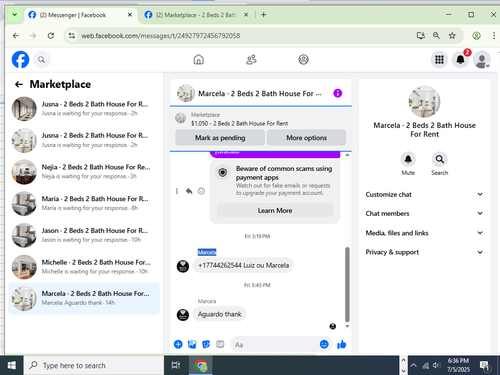Open Jason 2 Beds 2 Bath conversation
Image resolution: width=500 pixels, height=375 pixels.
coord(84,235)
